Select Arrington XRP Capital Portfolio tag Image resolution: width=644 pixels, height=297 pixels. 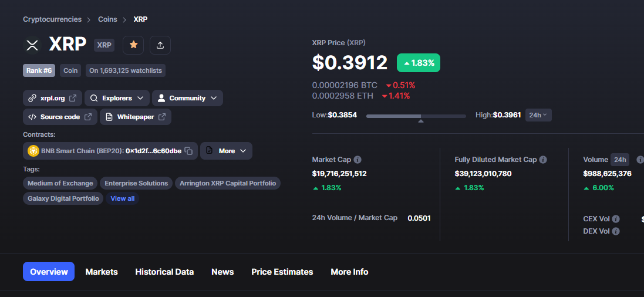coord(228,183)
